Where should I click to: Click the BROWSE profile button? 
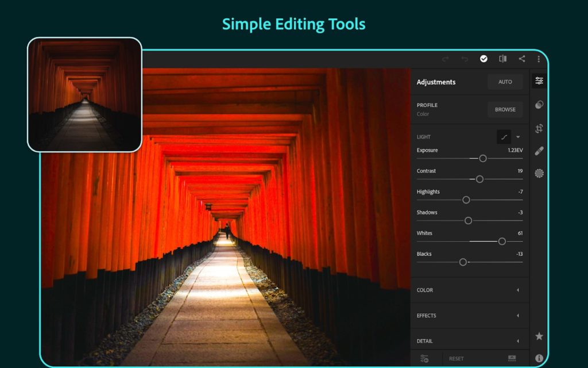(505, 109)
